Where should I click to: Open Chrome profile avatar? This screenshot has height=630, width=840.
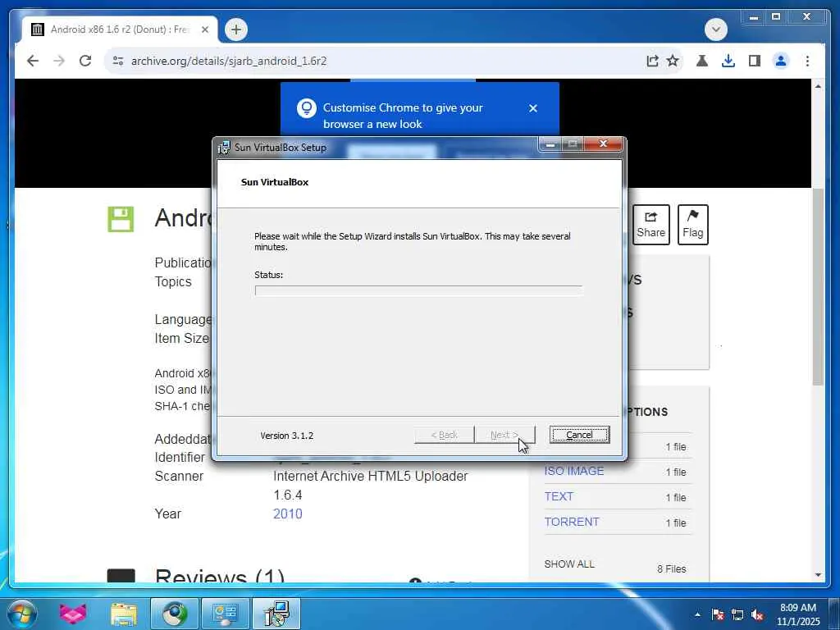pos(781,61)
